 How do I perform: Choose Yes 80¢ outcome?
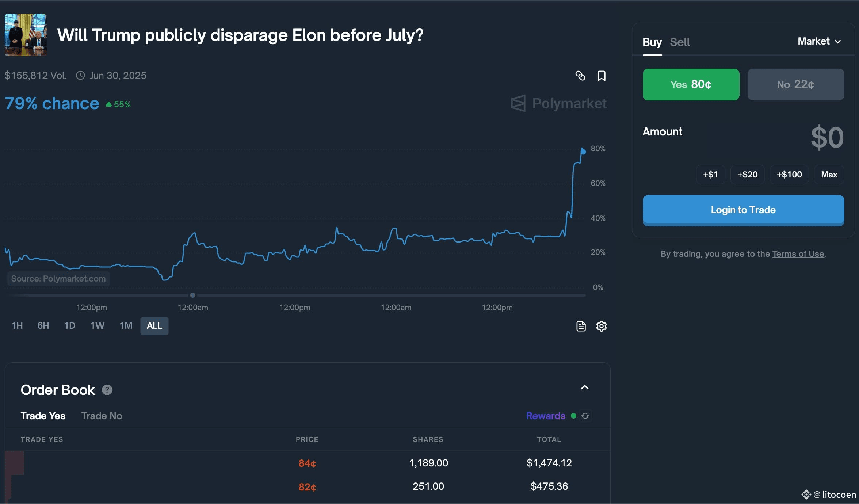point(691,84)
